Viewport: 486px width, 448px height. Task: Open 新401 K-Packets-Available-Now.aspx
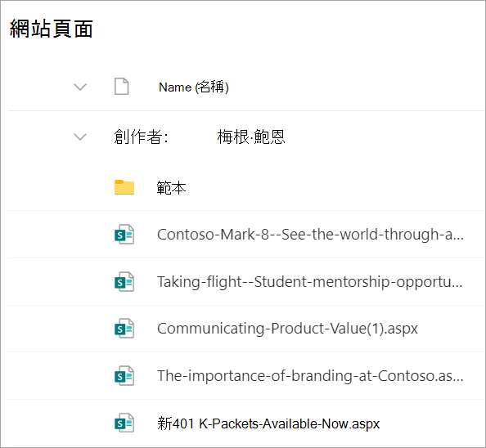tap(268, 423)
